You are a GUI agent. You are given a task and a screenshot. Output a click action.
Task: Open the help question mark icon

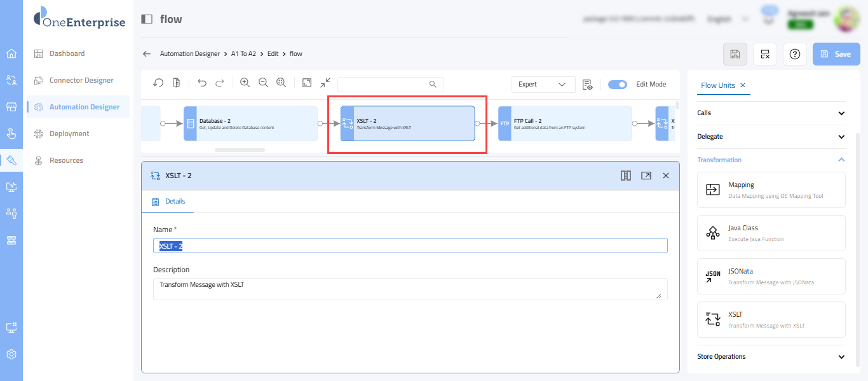(x=794, y=54)
